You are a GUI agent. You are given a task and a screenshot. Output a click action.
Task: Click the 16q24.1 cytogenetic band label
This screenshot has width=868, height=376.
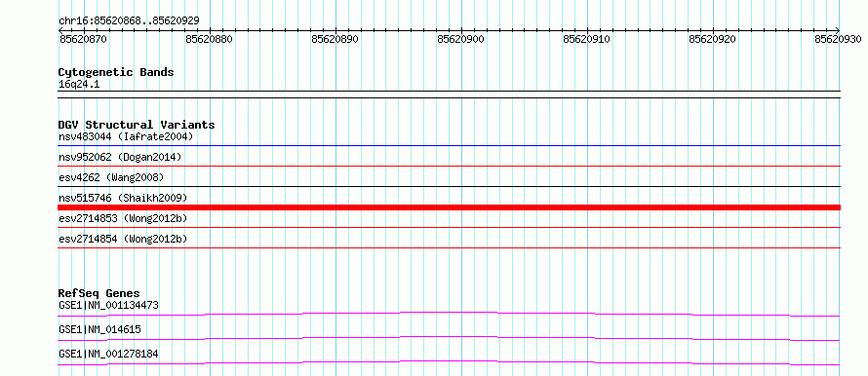click(x=79, y=85)
